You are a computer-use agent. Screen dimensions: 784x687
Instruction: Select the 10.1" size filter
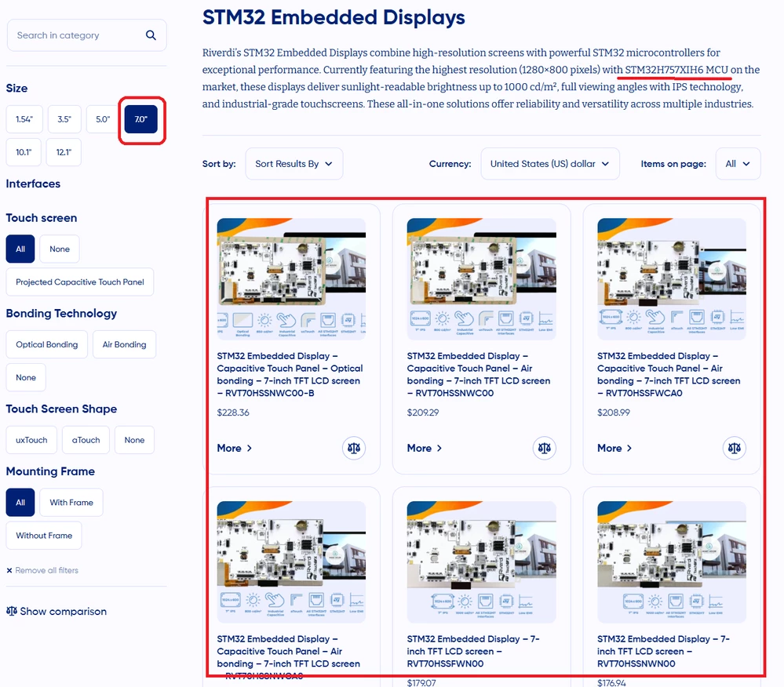[24, 152]
